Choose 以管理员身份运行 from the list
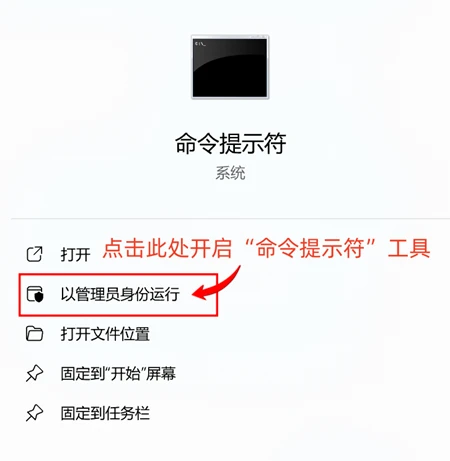 118,294
